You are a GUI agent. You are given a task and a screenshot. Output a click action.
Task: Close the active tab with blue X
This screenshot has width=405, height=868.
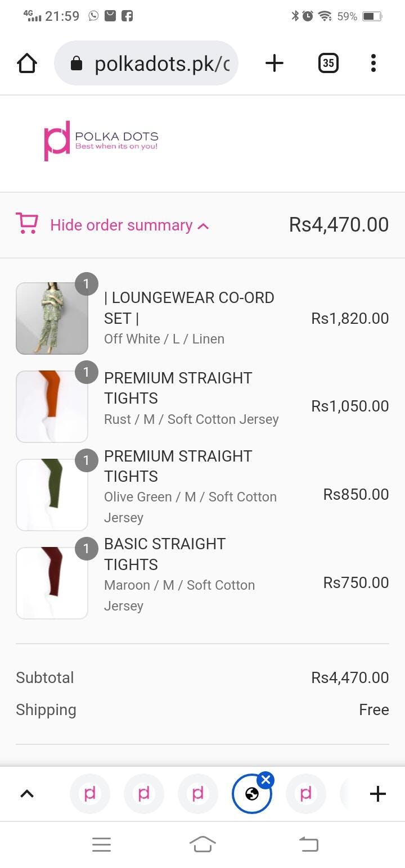[266, 780]
